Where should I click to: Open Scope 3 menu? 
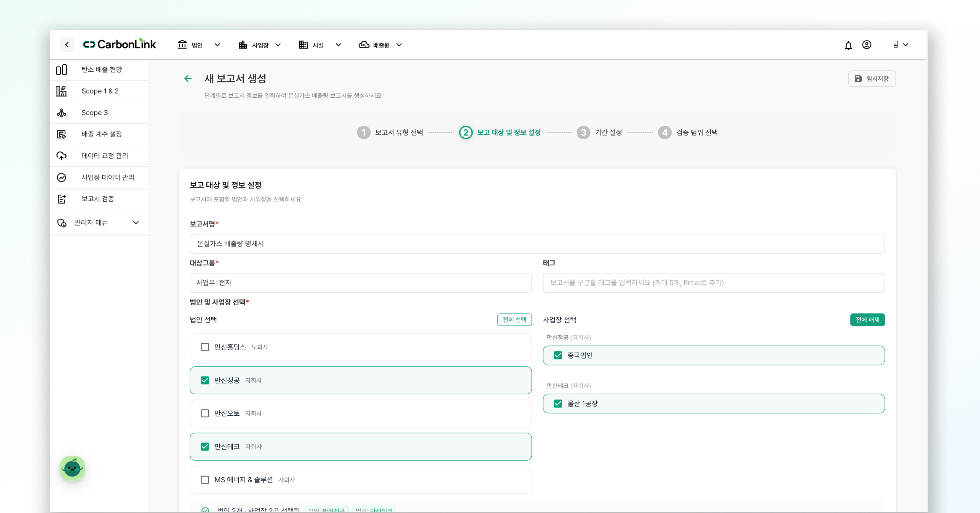[x=99, y=113]
